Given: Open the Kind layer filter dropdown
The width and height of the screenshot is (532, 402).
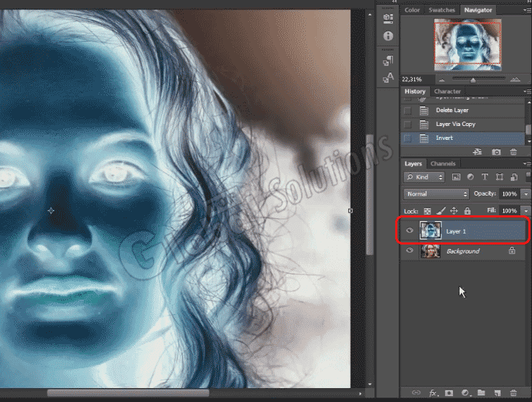Looking at the screenshot, I should [x=424, y=177].
